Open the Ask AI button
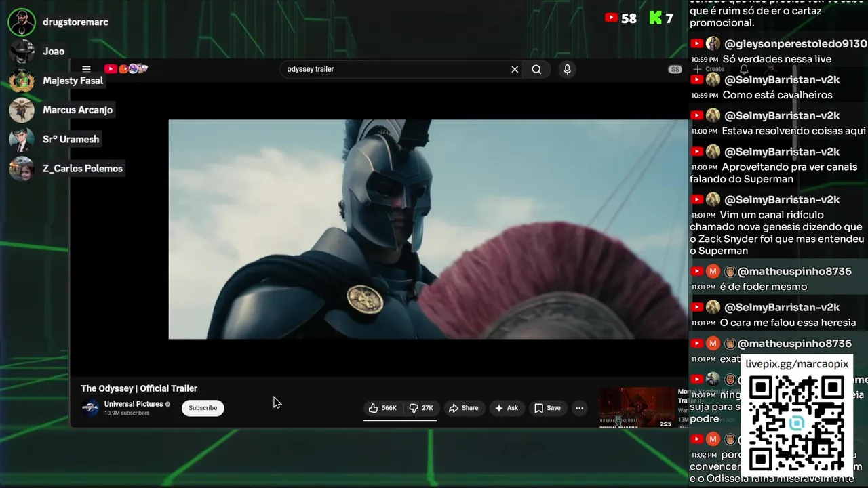Screen dimensions: 868x488 point(506,408)
